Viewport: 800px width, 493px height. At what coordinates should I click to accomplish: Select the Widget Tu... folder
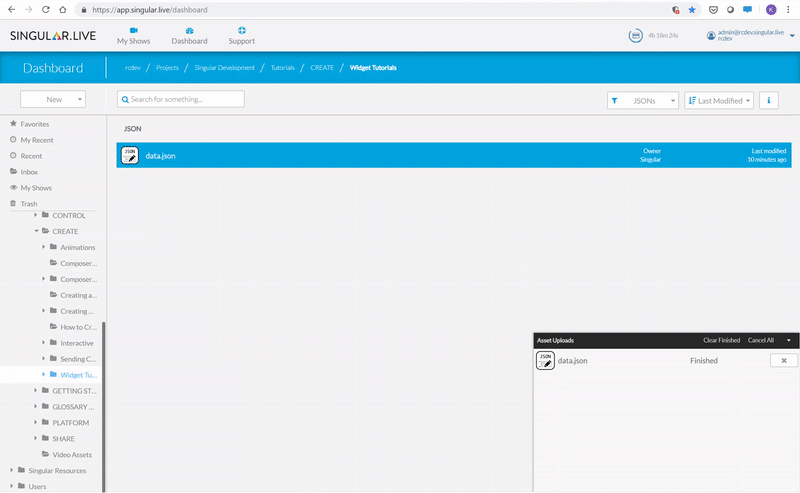(x=73, y=375)
